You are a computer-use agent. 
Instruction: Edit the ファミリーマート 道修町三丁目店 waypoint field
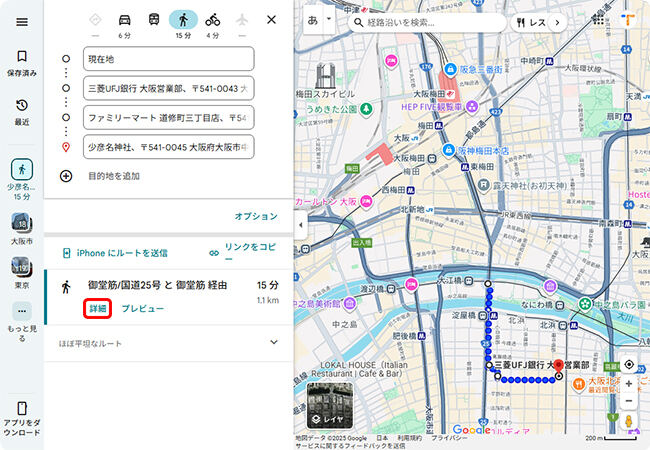coord(169,118)
